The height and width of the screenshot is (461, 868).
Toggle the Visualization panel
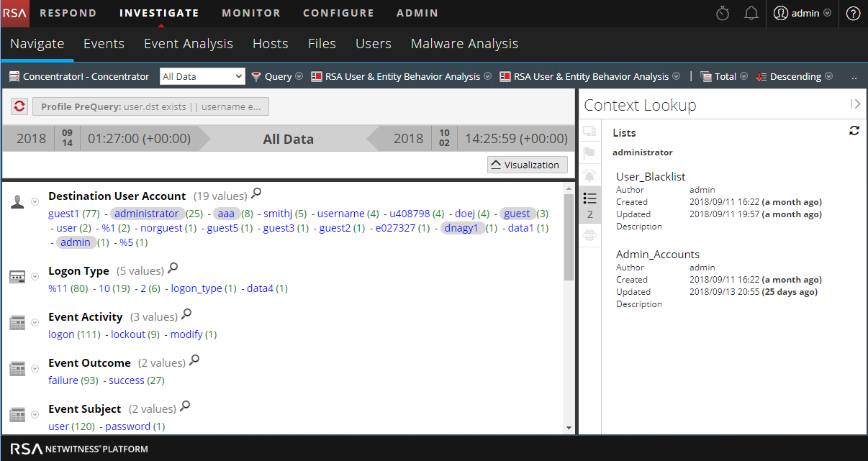coord(527,165)
